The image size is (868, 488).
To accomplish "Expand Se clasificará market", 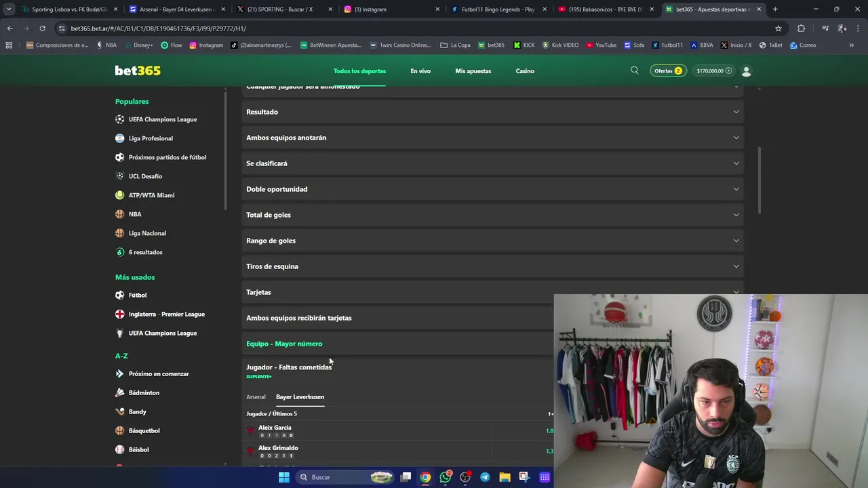I will pyautogui.click(x=493, y=163).
